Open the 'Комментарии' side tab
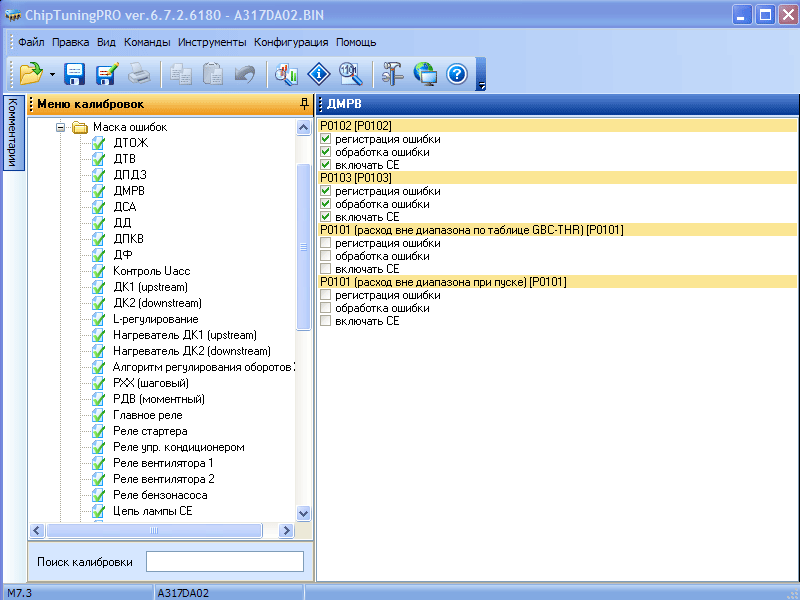Screen dimensions: 800x600 [12, 134]
